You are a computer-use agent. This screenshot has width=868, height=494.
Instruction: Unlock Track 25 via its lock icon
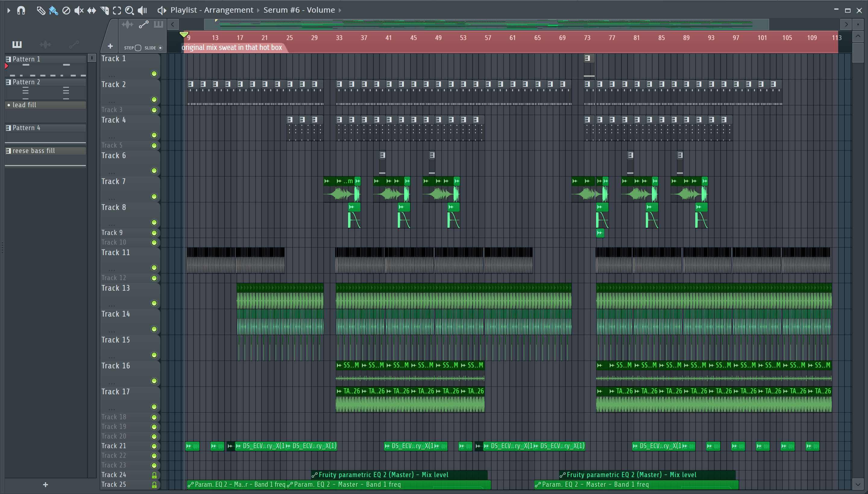154,485
